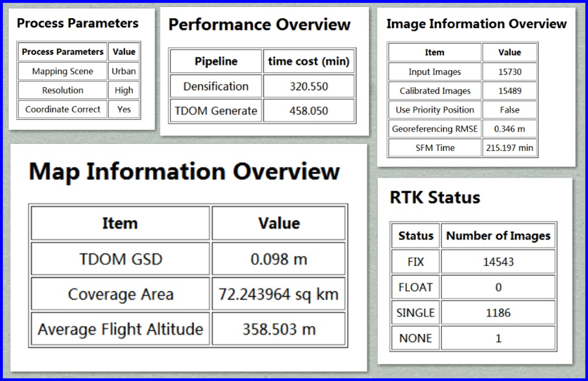The image size is (588, 381).
Task: Click the Image Information Overview heading
Action: tap(476, 24)
